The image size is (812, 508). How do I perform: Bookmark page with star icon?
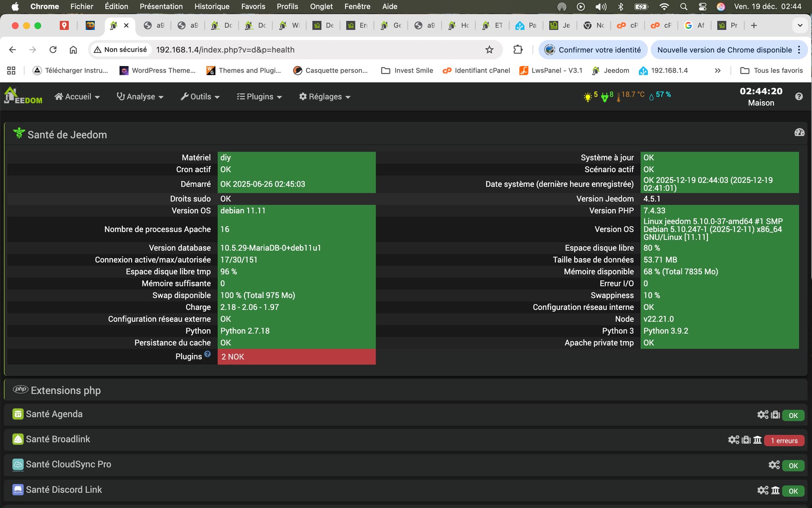[x=489, y=50]
